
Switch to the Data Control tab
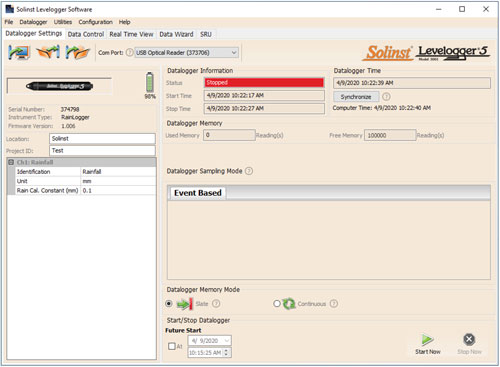86,34
